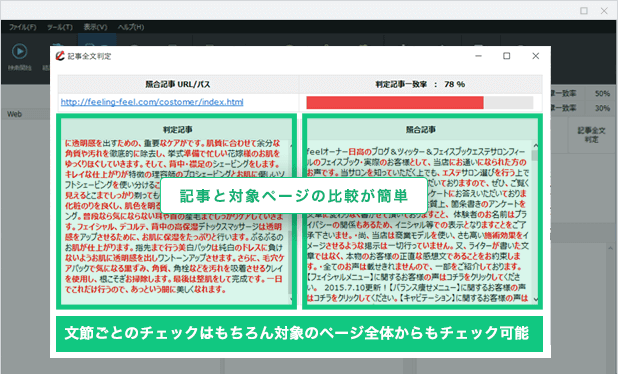618x374 pixels.
Task: Click inside the 判定記事 text panel
Action: [174, 216]
